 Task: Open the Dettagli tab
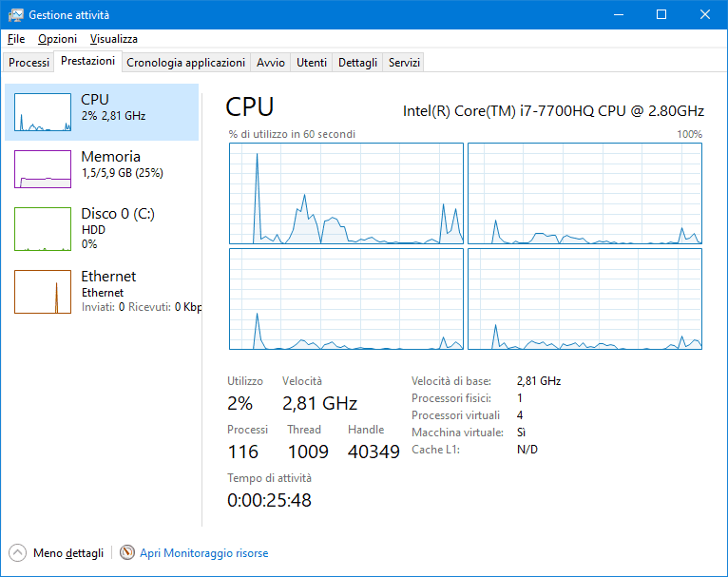click(357, 63)
